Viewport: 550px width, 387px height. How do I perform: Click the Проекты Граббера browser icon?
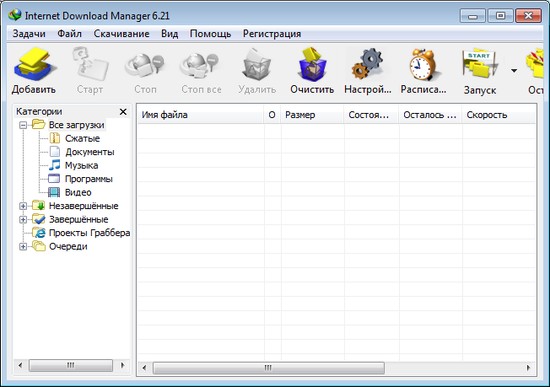(39, 233)
